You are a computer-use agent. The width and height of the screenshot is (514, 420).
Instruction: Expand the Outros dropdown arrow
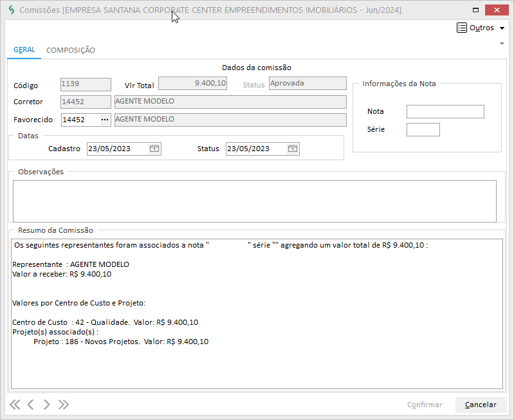click(502, 28)
